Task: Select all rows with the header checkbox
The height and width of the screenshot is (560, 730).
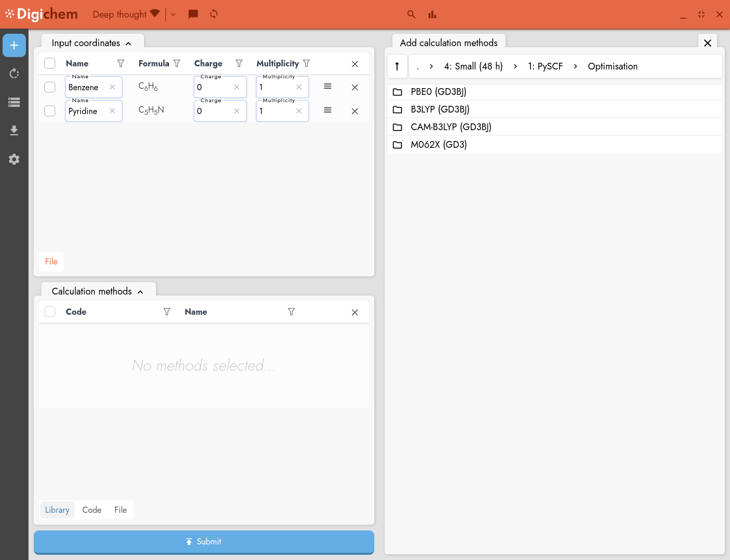Action: (x=50, y=63)
